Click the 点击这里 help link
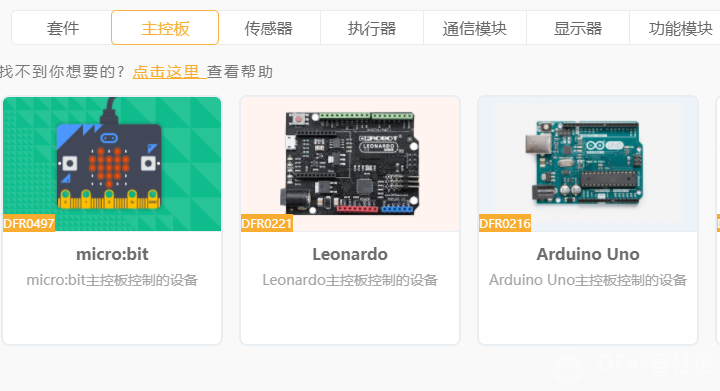This screenshot has height=391, width=720. (169, 72)
